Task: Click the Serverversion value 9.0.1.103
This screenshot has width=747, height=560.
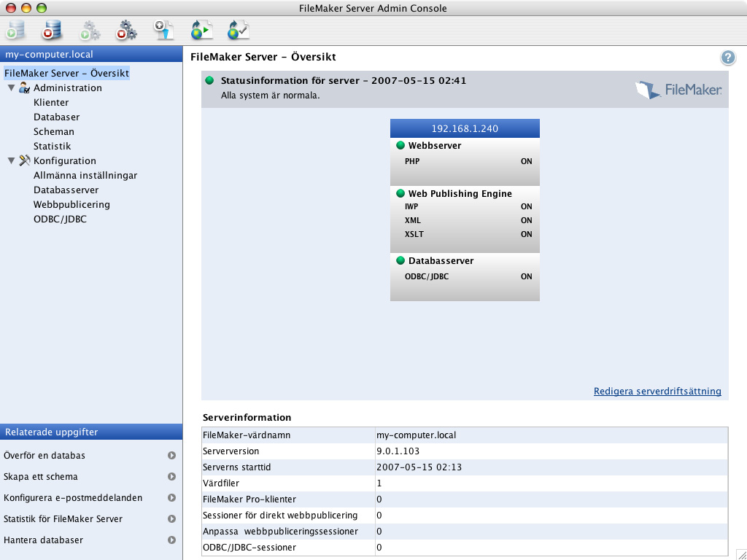Action: tap(398, 451)
